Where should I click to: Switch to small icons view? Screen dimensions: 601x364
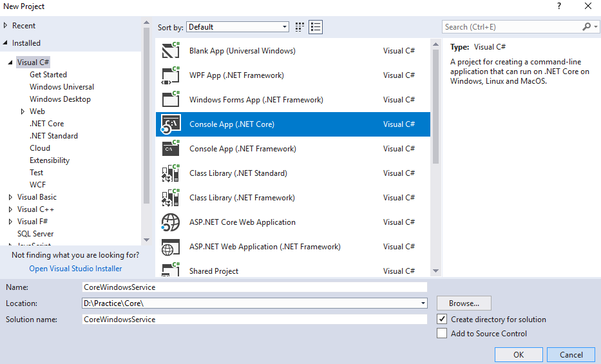pyautogui.click(x=300, y=27)
